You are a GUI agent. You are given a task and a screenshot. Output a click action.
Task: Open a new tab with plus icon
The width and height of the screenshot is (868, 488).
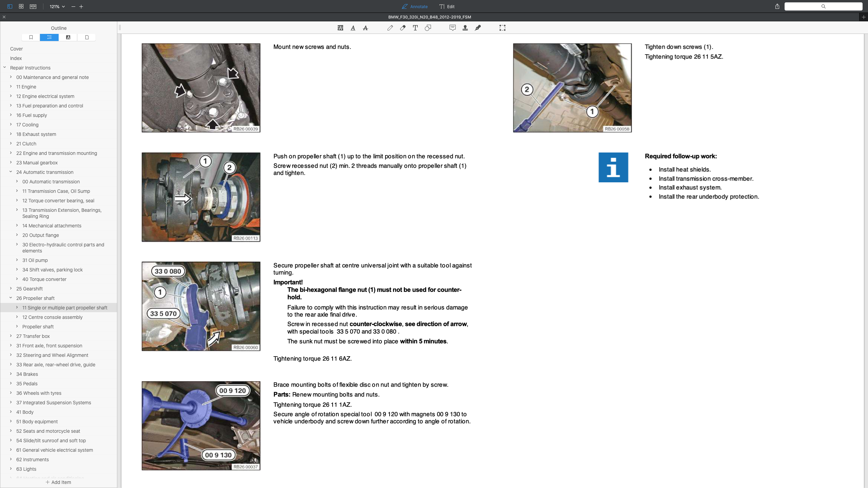[864, 17]
